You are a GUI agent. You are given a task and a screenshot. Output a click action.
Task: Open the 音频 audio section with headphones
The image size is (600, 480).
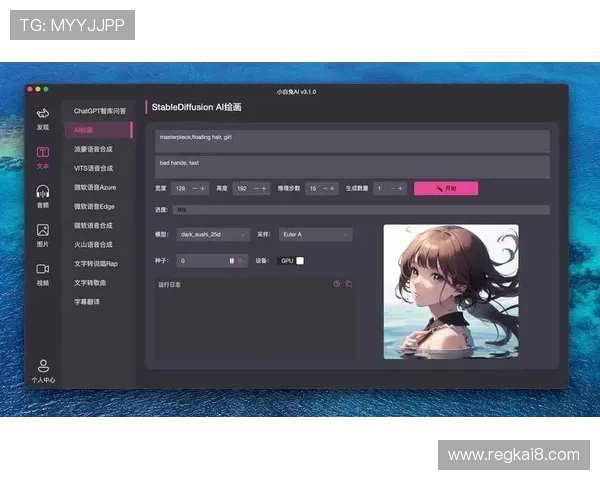(x=43, y=197)
